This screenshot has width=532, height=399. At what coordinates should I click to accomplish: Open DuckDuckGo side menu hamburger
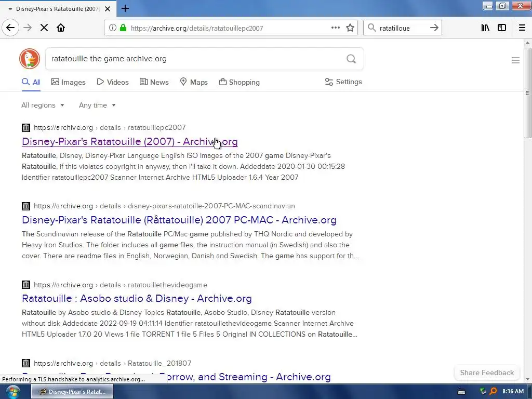(x=515, y=60)
